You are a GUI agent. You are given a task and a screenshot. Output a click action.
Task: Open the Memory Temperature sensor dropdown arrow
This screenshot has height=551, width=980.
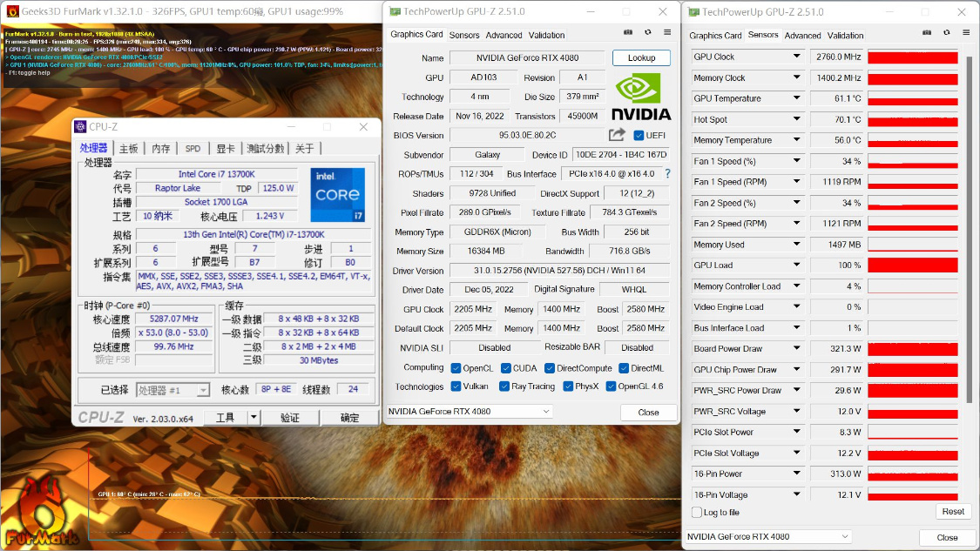click(796, 140)
